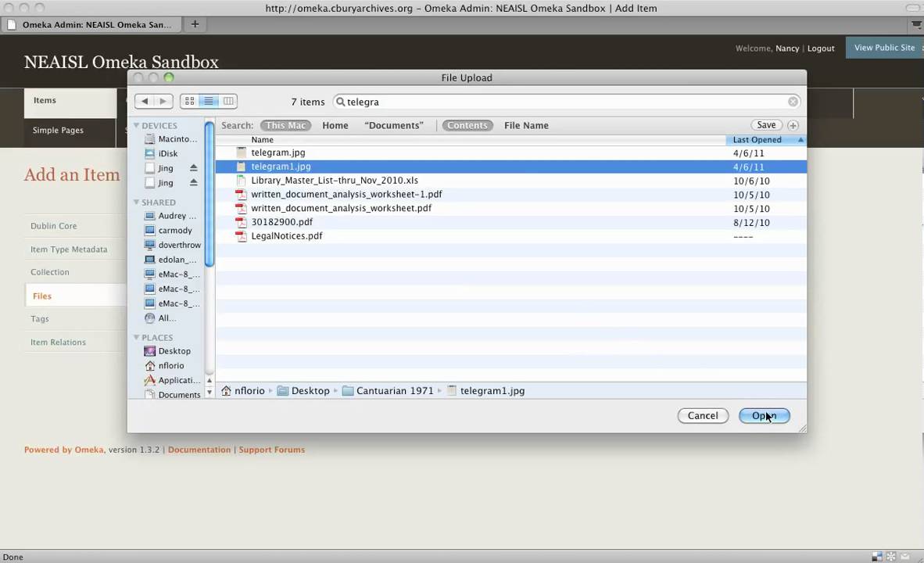Screen dimensions: 924x563
Task: Select Macintosh HD device in sidebar
Action: 171,139
